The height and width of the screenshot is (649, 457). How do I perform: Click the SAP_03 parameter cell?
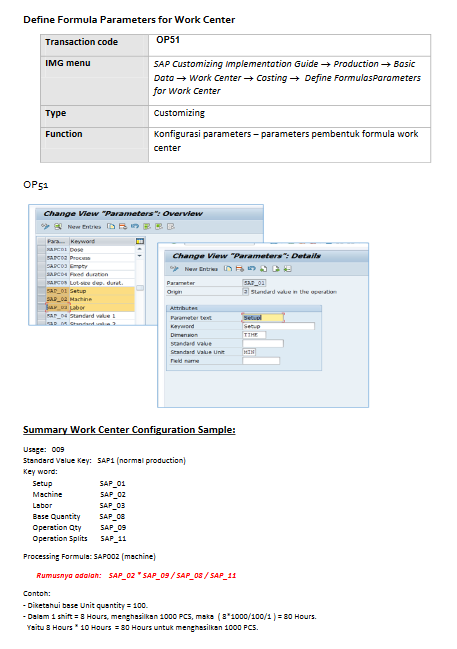point(57,308)
